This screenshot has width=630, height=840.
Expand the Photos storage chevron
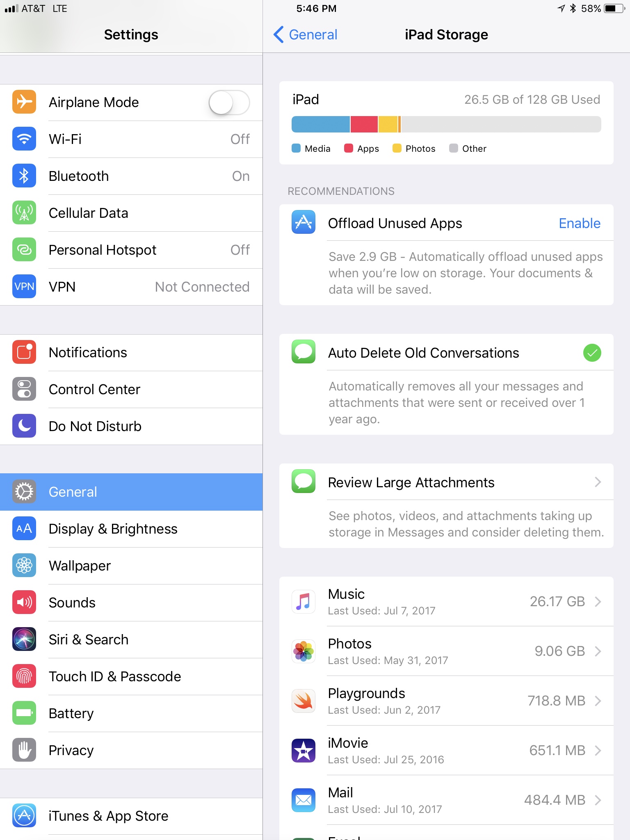click(x=598, y=651)
